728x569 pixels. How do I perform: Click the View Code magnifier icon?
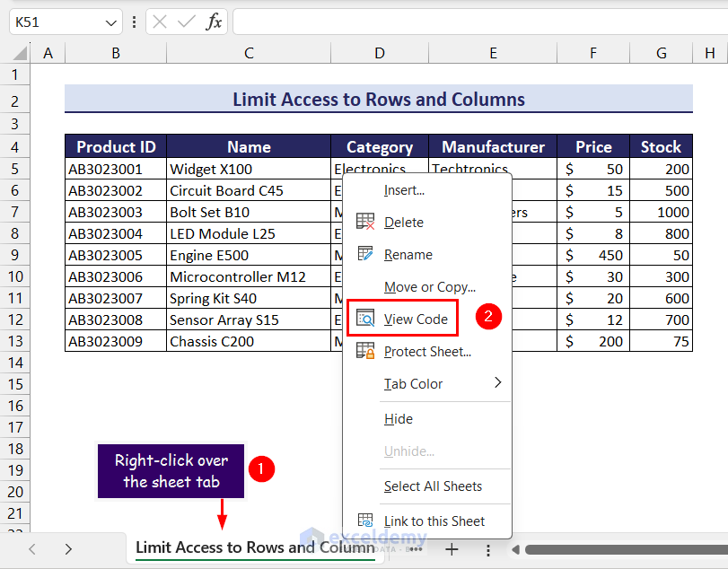[x=365, y=319]
